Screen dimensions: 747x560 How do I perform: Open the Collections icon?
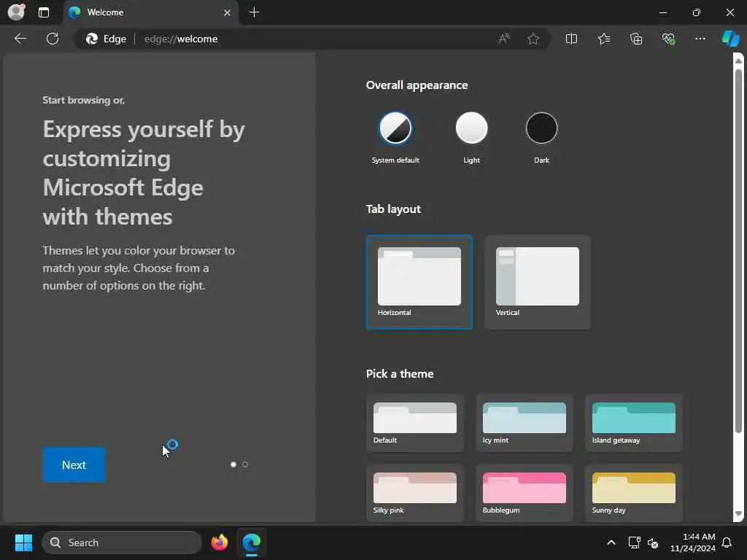[636, 39]
